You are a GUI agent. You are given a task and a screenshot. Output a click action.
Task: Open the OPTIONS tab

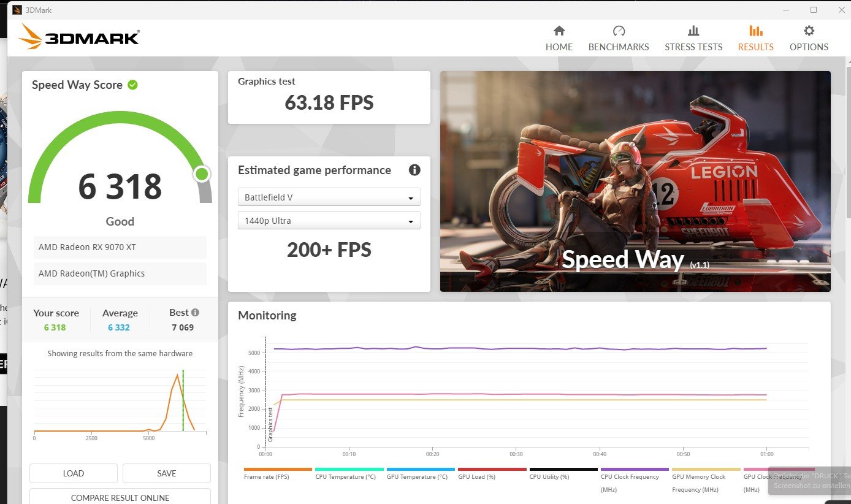809,39
